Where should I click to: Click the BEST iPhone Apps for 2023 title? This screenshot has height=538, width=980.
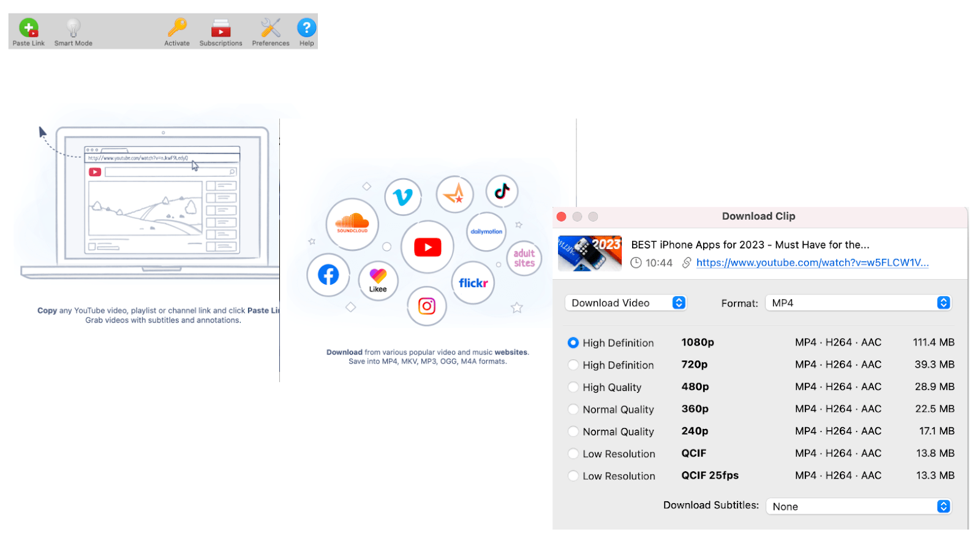[750, 245]
